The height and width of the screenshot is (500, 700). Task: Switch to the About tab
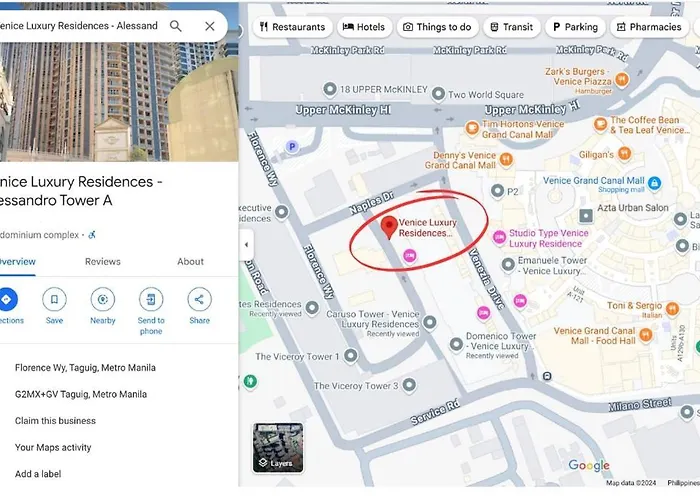pos(191,262)
